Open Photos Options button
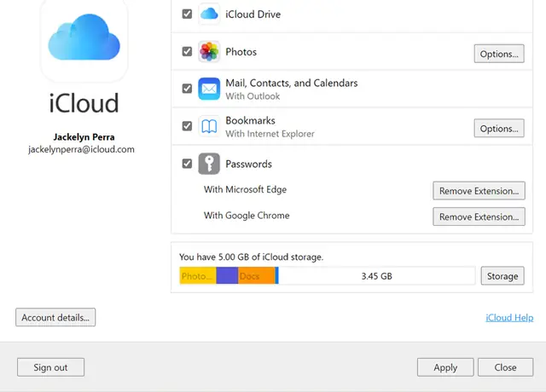This screenshot has height=392, width=546. coord(499,54)
